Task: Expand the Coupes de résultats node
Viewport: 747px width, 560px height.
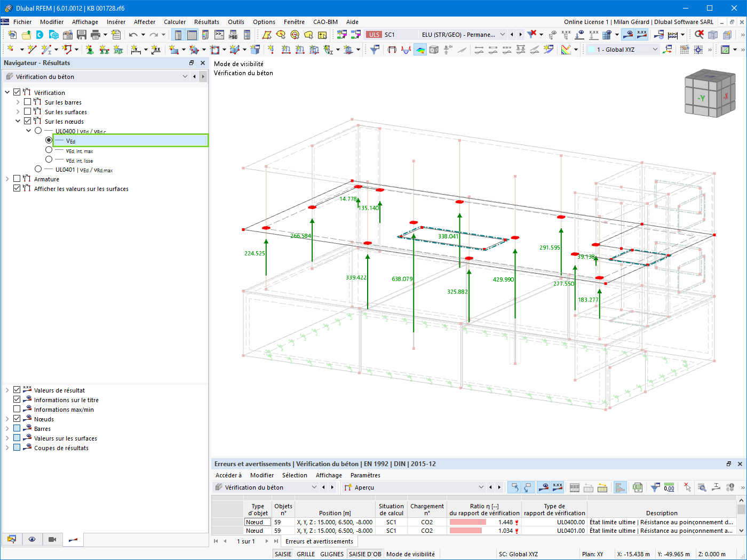Action: [7, 447]
